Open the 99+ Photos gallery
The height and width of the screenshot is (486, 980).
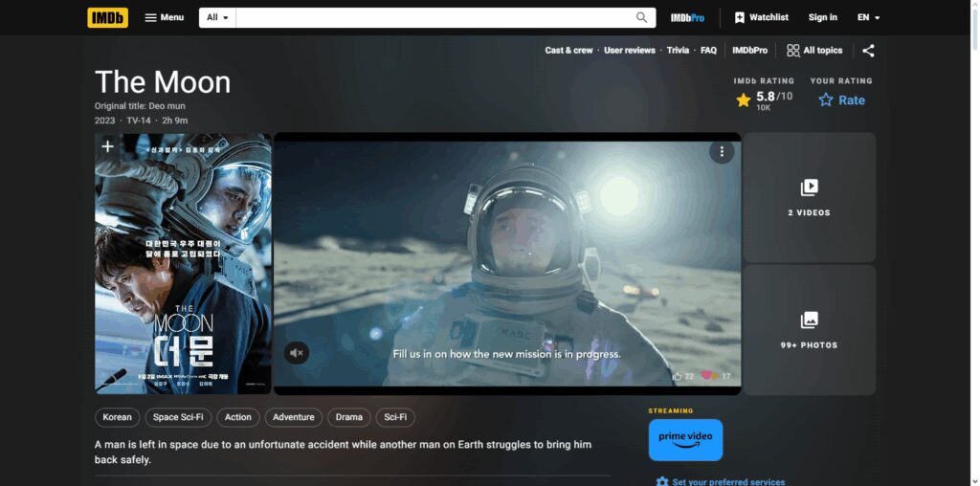810,330
